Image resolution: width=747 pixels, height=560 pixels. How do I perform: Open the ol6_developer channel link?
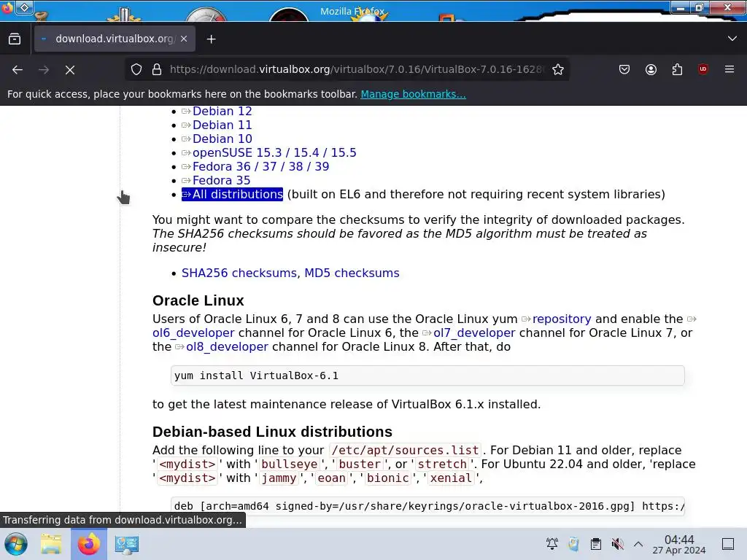point(193,332)
